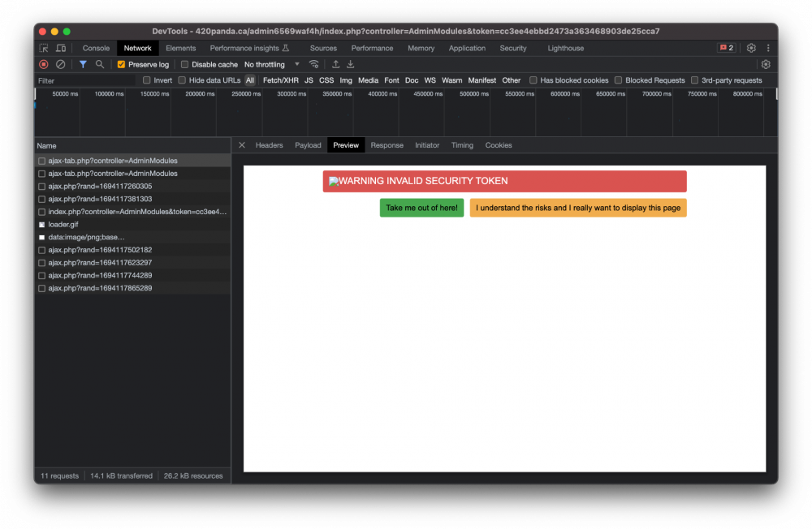The width and height of the screenshot is (812, 529).
Task: Select the index.php?controller=AdminModules request
Action: point(132,212)
